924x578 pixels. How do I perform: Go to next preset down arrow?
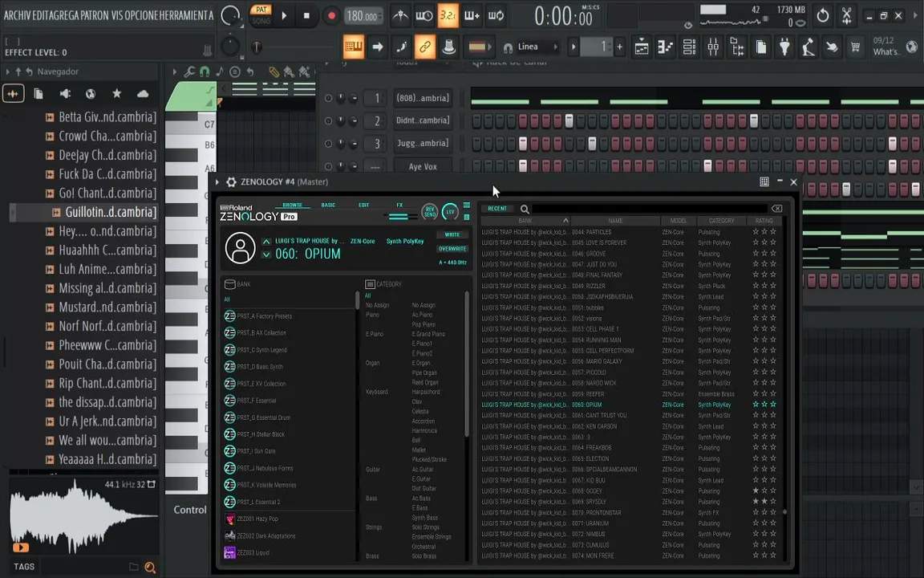(266, 254)
